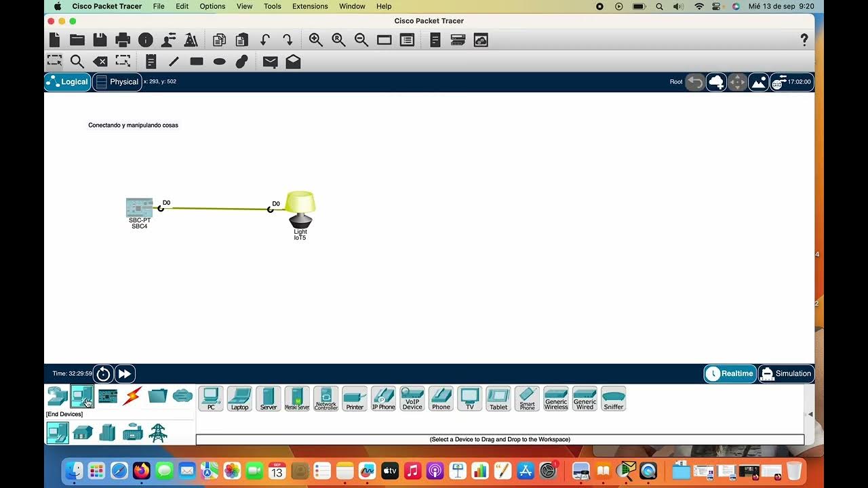The height and width of the screenshot is (488, 868).
Task: Redo the last action arrow
Action: 288,40
